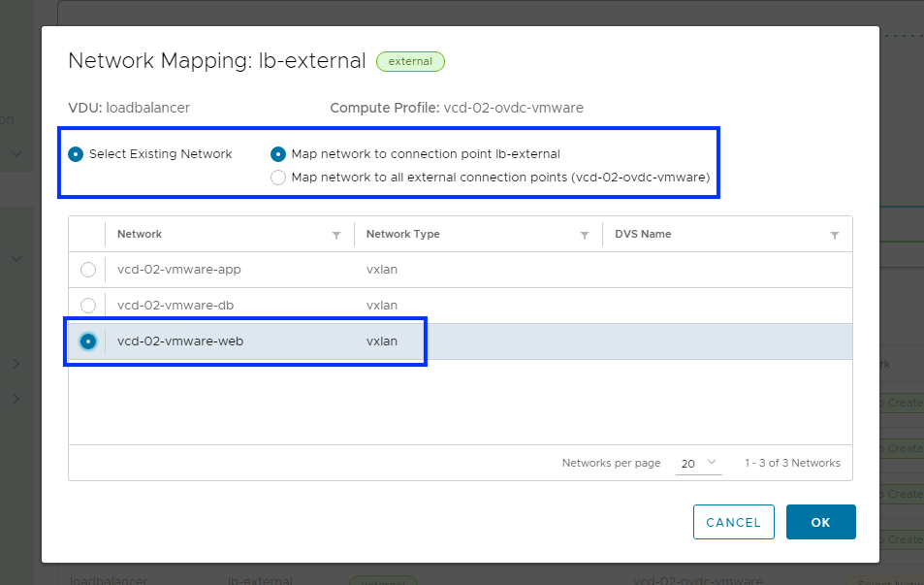Image resolution: width=924 pixels, height=585 pixels.
Task: Sort by the Network column header
Action: [x=140, y=234]
